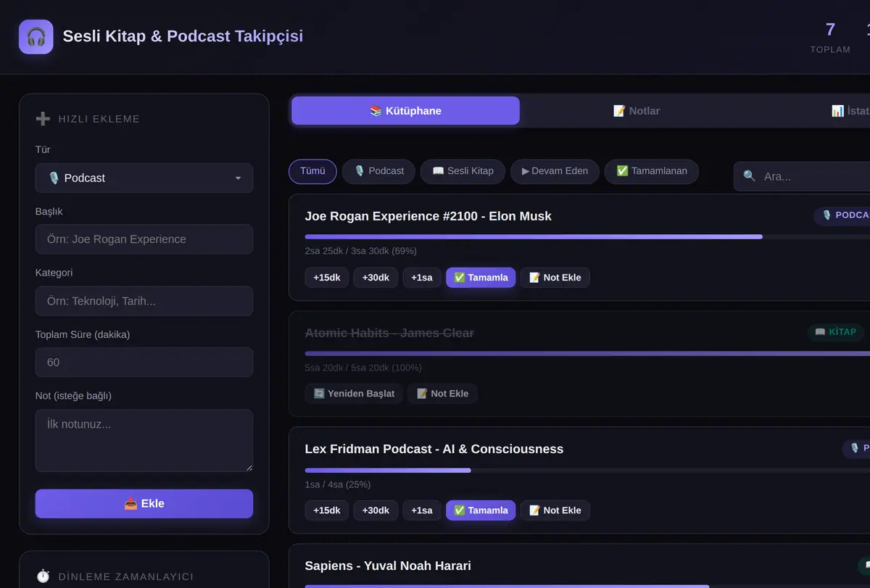Open the Tür dropdown showing Podcast
This screenshot has width=870, height=588.
click(144, 178)
